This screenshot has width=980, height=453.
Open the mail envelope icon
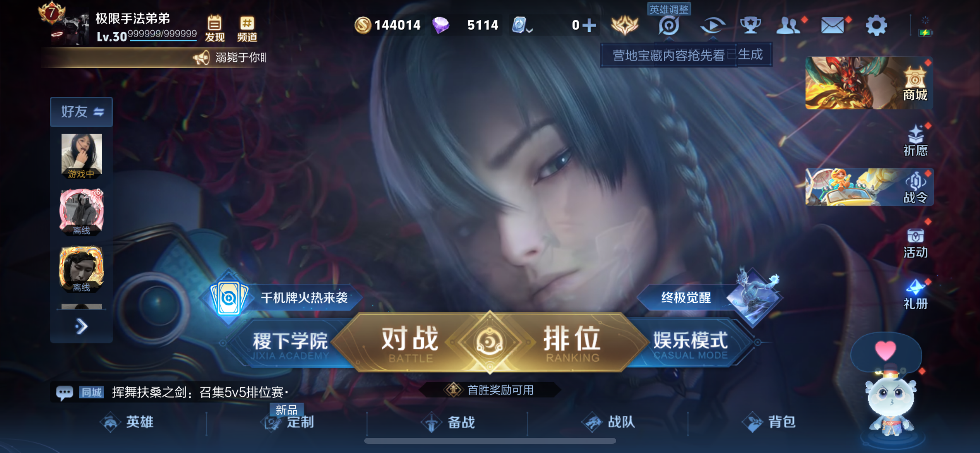833,26
